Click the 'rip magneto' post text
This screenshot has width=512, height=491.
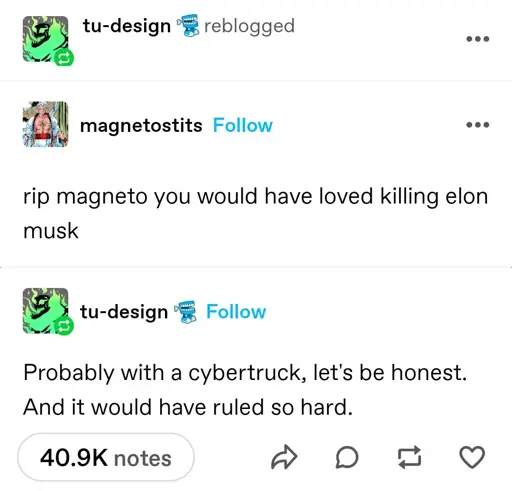256,213
